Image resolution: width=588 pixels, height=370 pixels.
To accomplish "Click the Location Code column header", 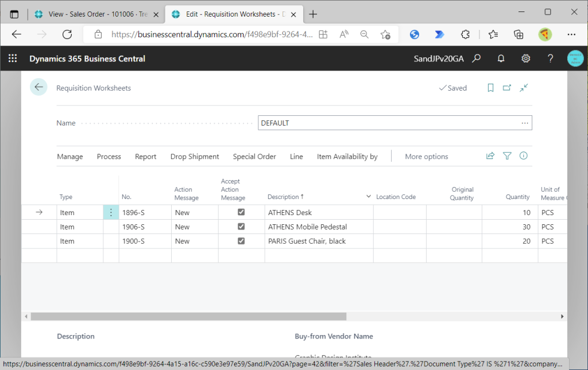I will 396,197.
